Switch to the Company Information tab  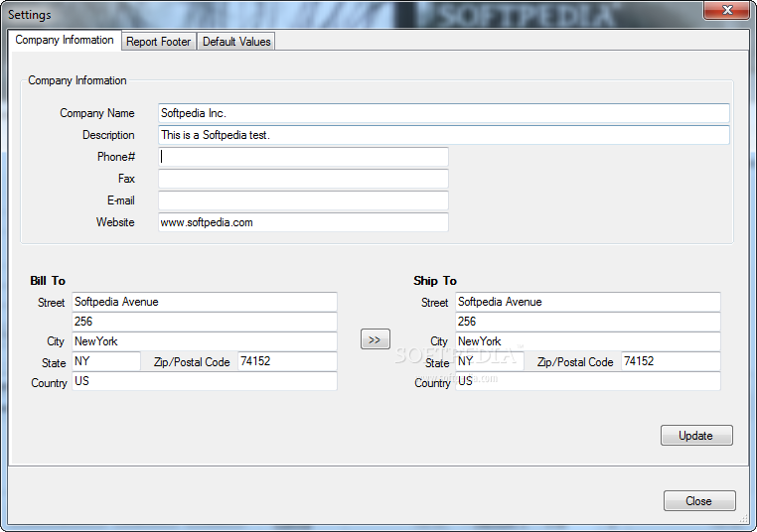pos(65,40)
